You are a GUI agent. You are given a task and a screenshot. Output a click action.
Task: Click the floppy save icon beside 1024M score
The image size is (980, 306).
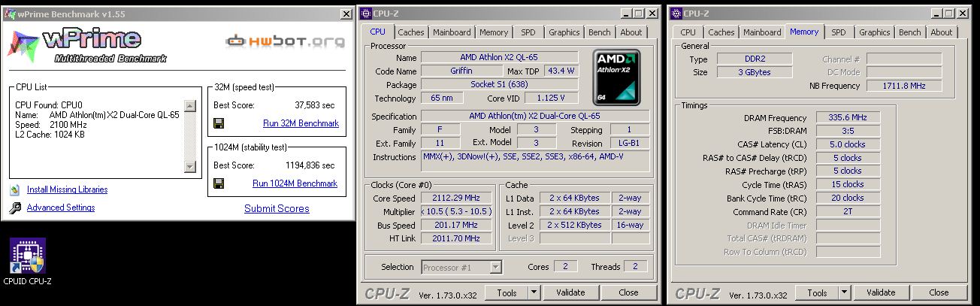[x=219, y=183]
